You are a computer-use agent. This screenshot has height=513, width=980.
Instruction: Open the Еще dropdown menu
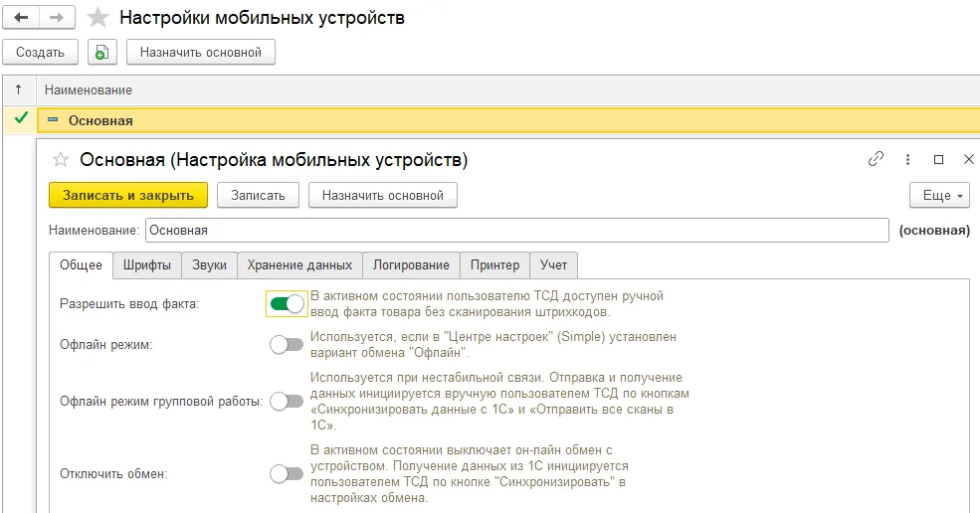(940, 196)
